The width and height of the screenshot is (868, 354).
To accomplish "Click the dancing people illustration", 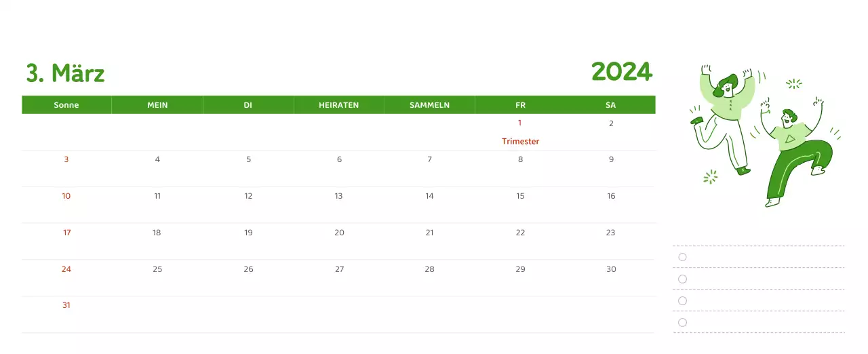I will coord(763,136).
